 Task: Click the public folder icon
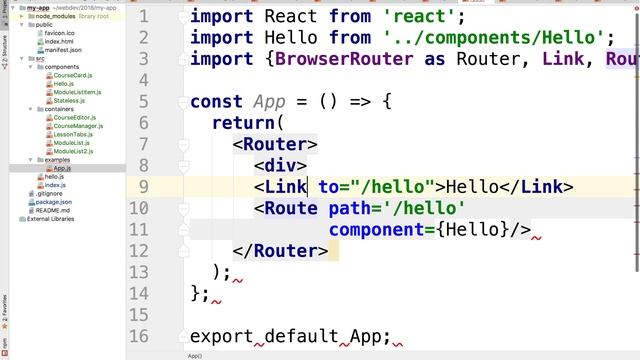[31, 25]
